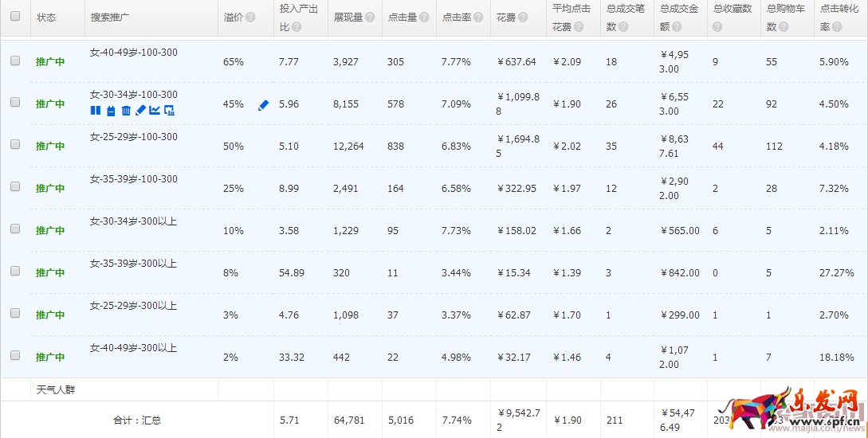The width and height of the screenshot is (868, 438).
Task: Edit the 45% premium with pencil icon
Action: click(x=263, y=104)
